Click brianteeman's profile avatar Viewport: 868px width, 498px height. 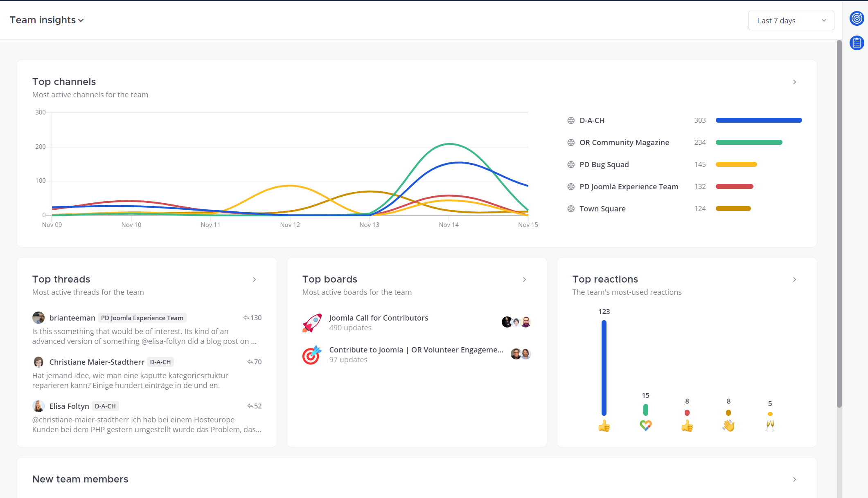click(38, 318)
